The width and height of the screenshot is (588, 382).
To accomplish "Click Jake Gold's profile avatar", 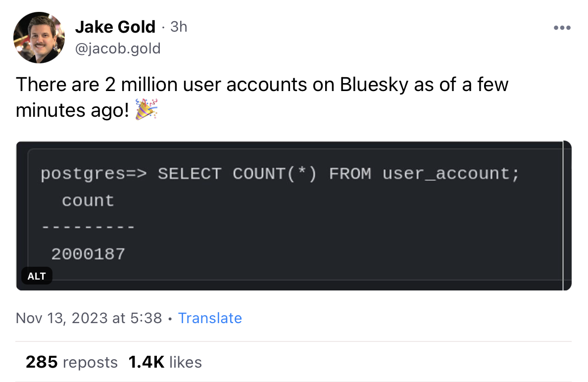I will point(39,38).
